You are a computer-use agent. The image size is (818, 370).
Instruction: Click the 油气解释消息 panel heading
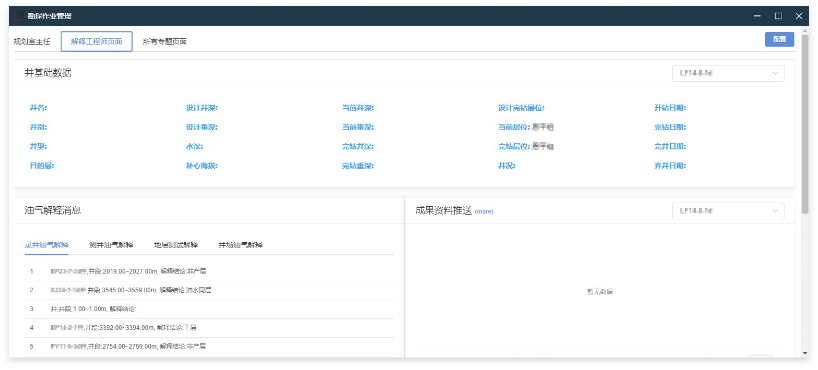(x=53, y=211)
